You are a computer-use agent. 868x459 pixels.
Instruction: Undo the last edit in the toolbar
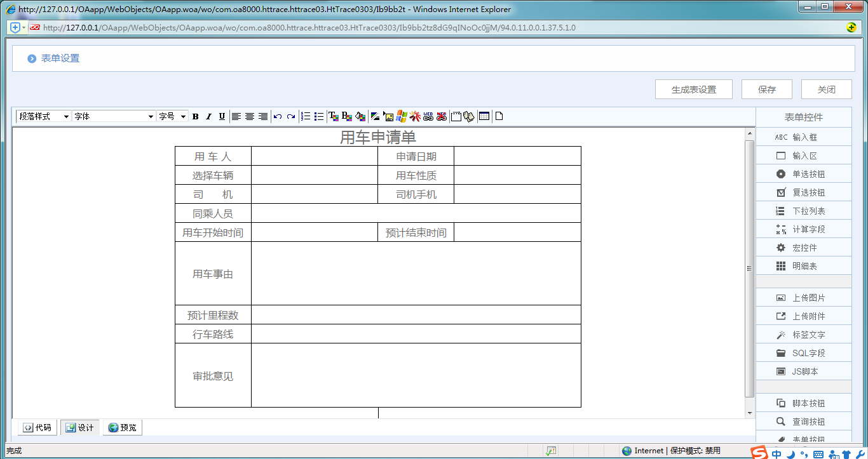[x=278, y=116]
